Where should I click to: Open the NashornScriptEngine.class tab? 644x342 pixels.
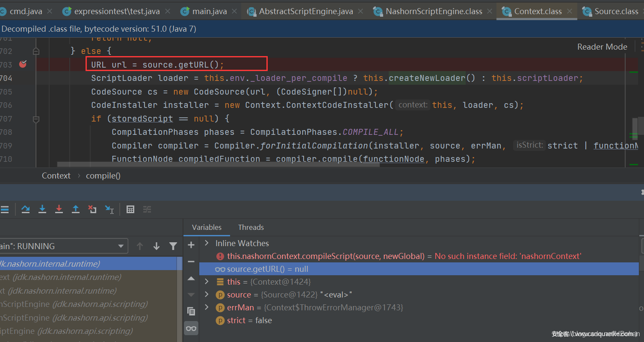tap(434, 11)
